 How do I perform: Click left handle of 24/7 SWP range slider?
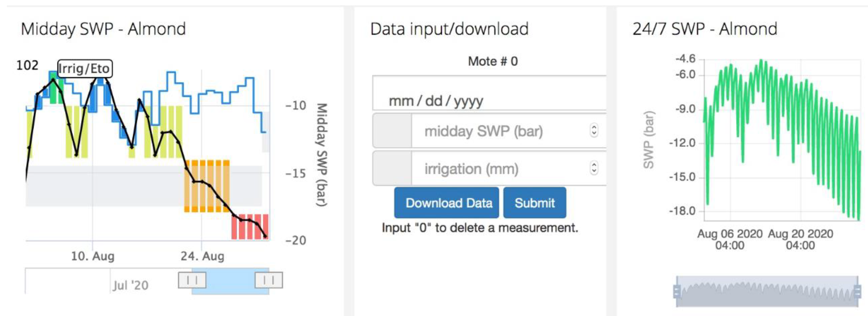point(677,291)
